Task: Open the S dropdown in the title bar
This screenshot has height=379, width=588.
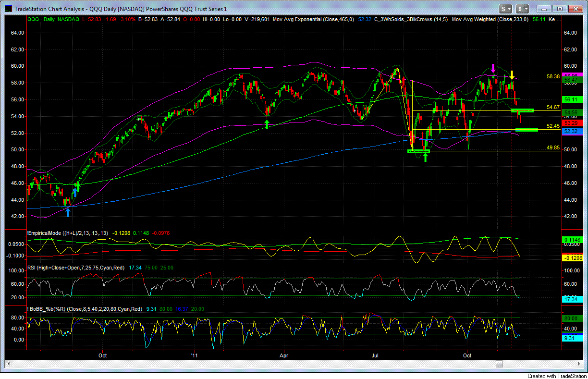Action: [x=505, y=9]
